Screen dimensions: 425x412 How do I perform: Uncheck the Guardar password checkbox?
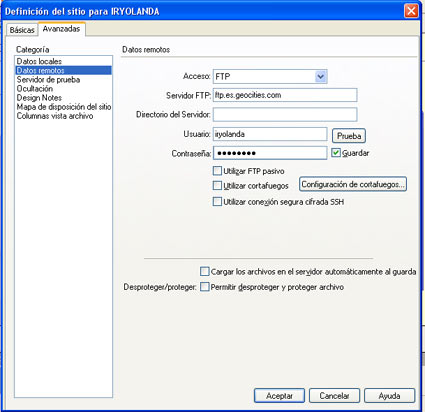point(336,153)
